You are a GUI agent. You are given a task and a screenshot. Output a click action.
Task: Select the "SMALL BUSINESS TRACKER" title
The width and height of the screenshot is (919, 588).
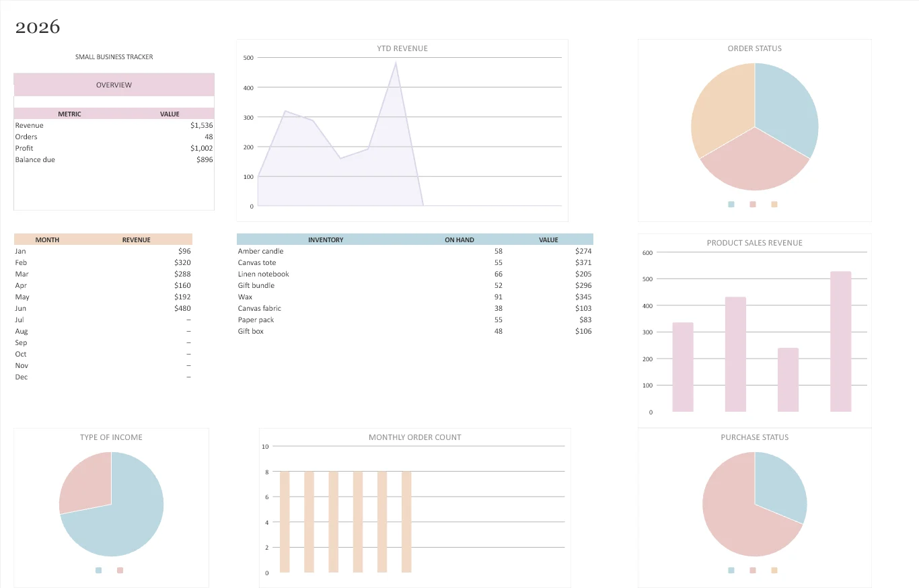(x=114, y=57)
